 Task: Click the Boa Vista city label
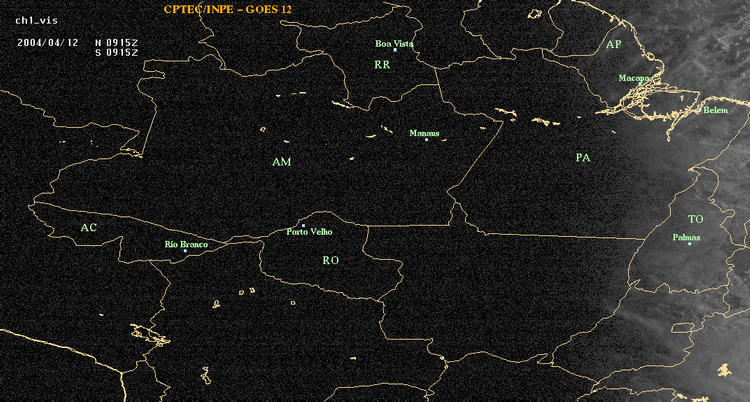(x=394, y=44)
